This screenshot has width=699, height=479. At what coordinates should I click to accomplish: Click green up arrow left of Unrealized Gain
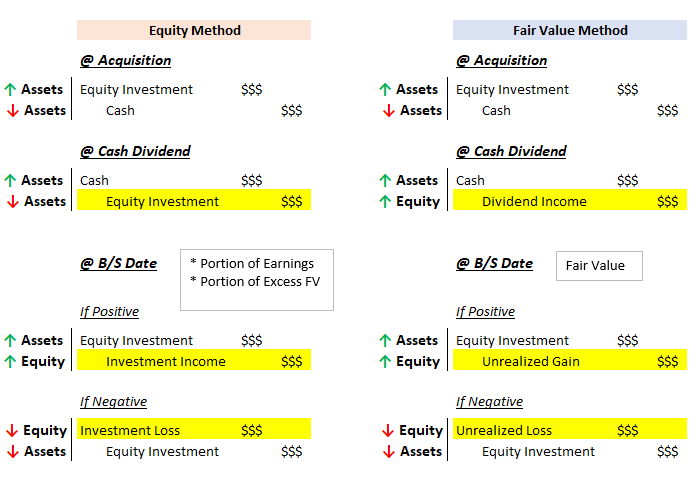(387, 361)
